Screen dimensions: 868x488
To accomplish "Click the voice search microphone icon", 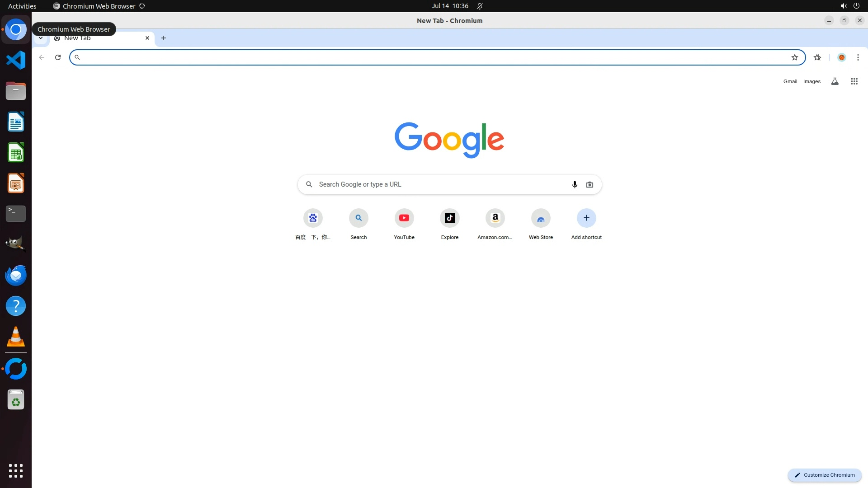I will 575,184.
